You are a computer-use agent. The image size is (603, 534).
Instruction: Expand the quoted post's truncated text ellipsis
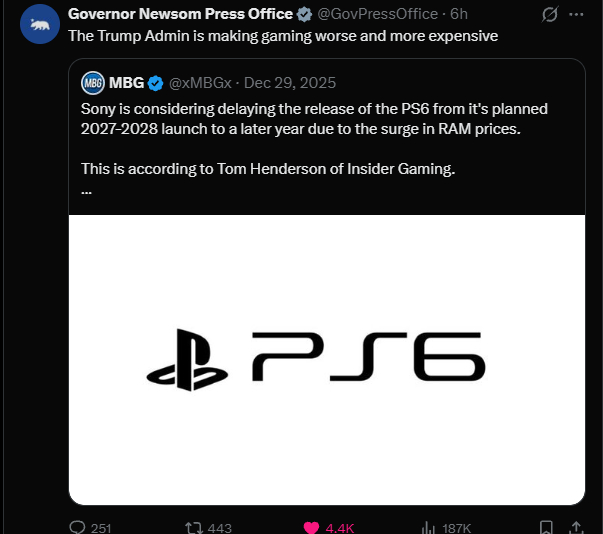[x=86, y=190]
